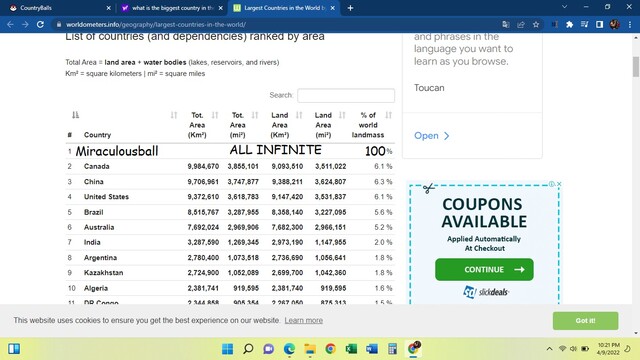
Task: Open the browser side panel icon
Action: [x=599, y=24]
